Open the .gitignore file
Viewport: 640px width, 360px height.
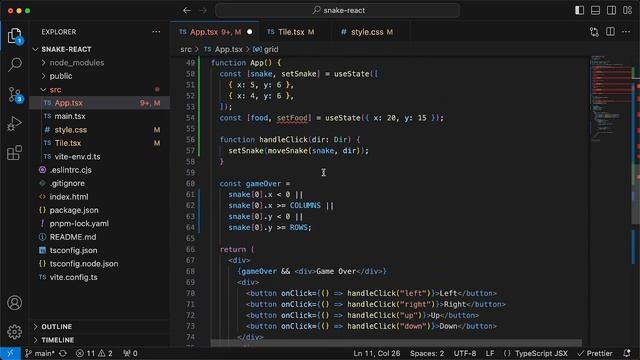tap(100, 184)
